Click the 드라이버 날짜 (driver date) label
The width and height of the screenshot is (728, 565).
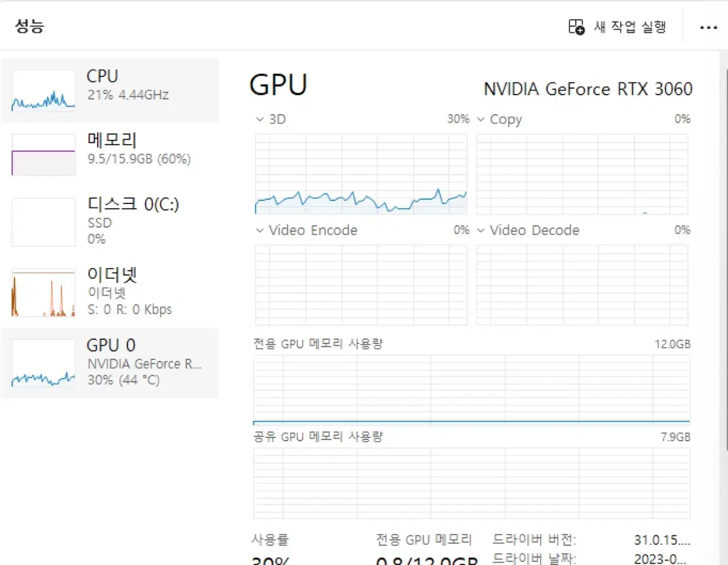534,558
